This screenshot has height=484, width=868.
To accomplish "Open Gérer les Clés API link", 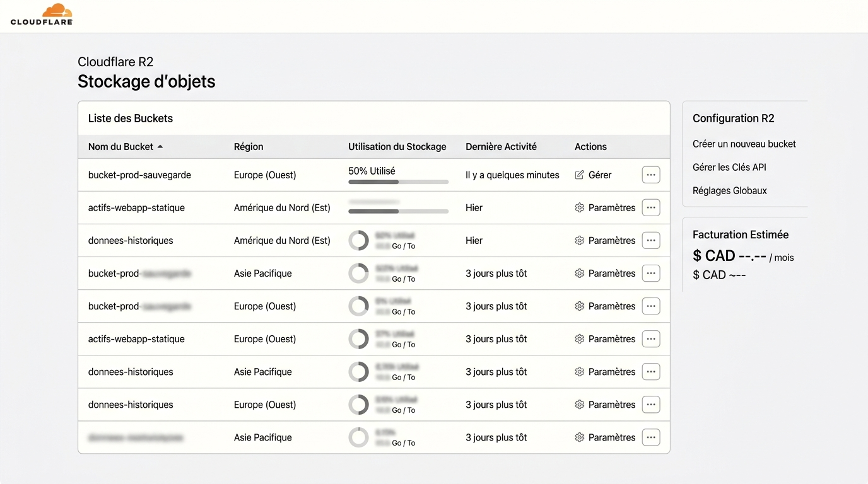I will coord(729,167).
